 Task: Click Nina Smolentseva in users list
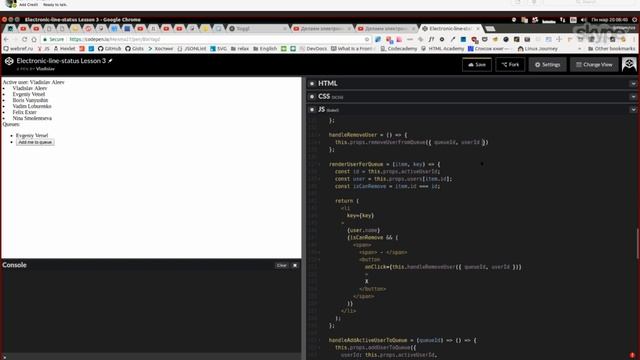pos(32,118)
